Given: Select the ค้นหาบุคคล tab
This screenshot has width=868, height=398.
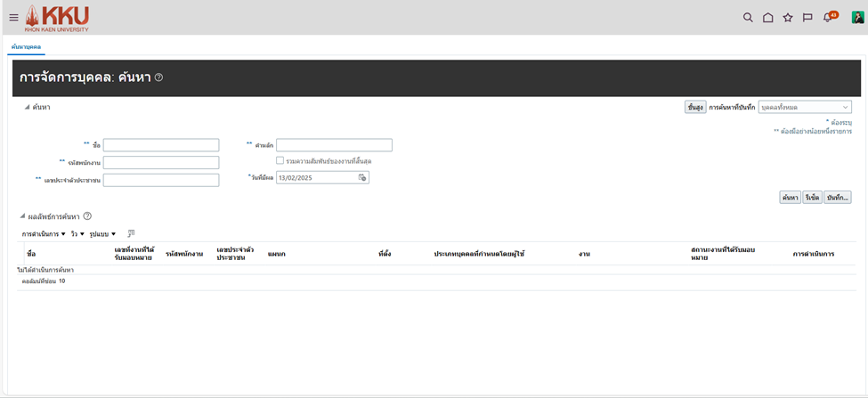Looking at the screenshot, I should pyautogui.click(x=26, y=46).
